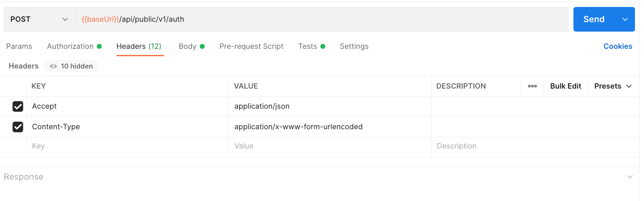Open the Send button arrow dropdown
This screenshot has height=201, width=644.
pyautogui.click(x=625, y=19)
